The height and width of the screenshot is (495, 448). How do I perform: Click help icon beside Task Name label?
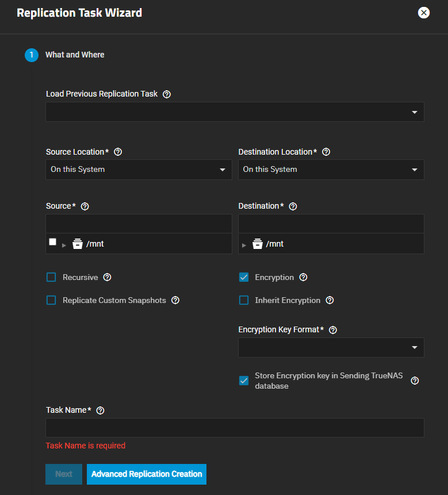click(x=101, y=410)
